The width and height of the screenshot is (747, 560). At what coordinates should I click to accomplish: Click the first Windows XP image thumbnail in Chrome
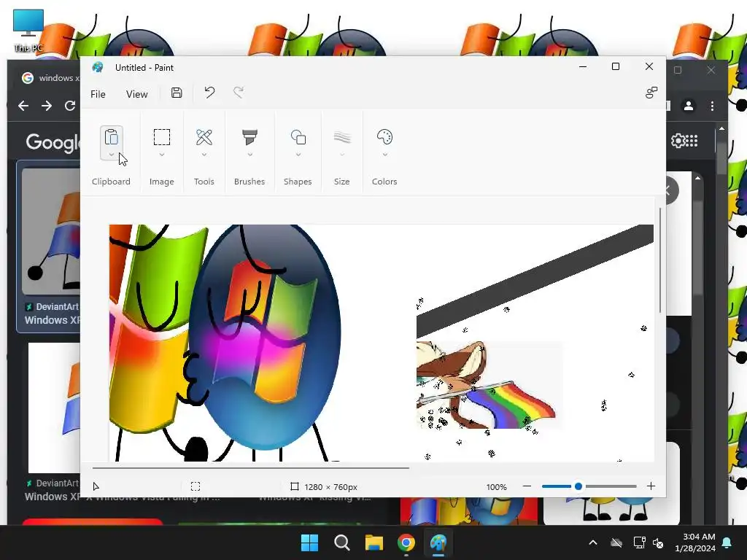point(51,231)
